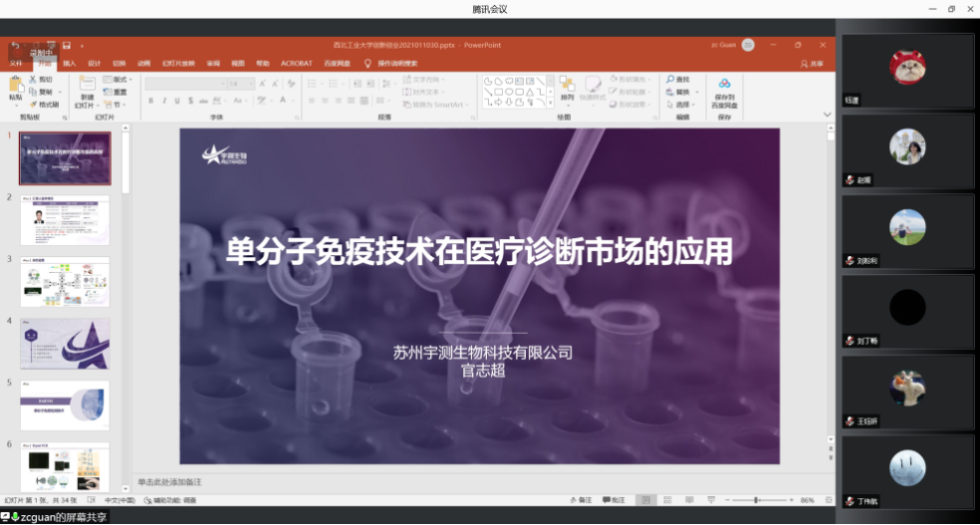Click the zoom slider in the status bar
Image resolution: width=980 pixels, height=525 pixels.
756,499
